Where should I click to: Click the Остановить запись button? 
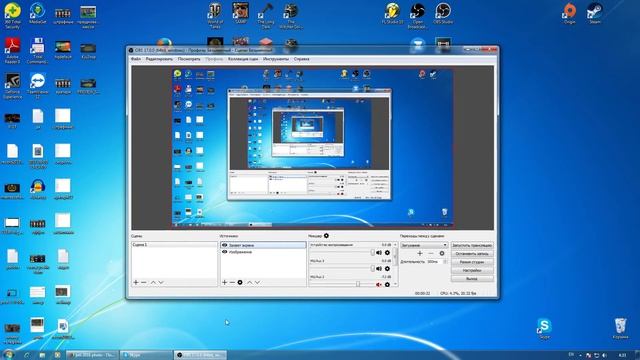click(x=472, y=253)
